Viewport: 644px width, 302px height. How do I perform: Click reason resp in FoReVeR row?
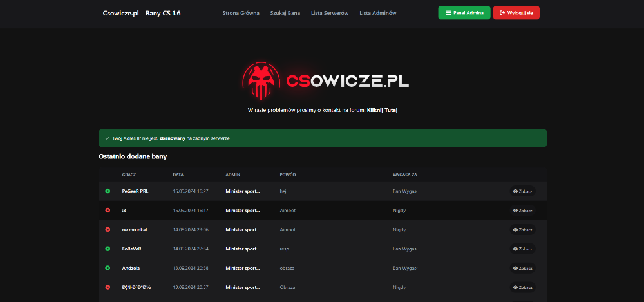pyautogui.click(x=285, y=249)
